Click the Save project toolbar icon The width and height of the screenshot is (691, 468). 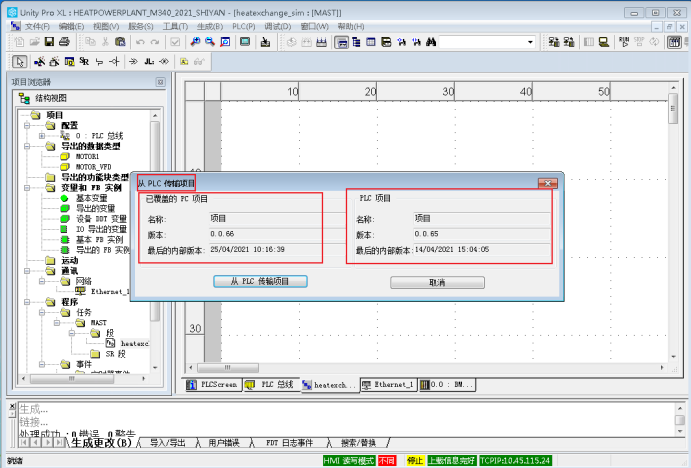(49, 43)
